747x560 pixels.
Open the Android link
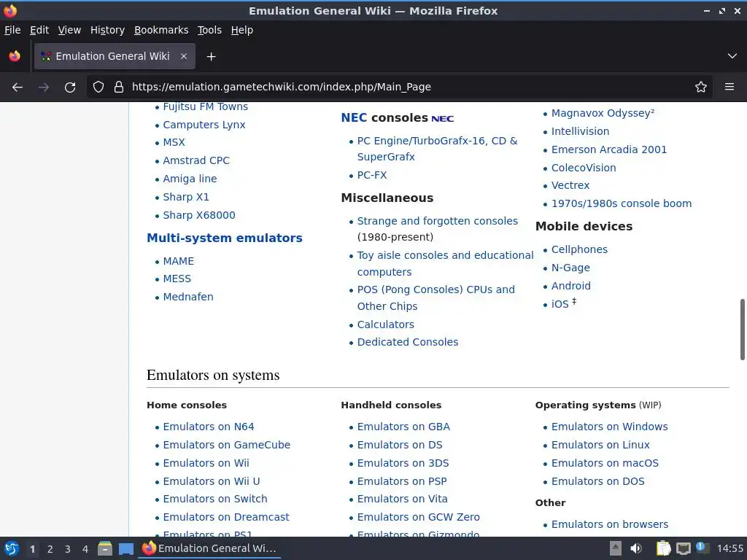(x=570, y=286)
